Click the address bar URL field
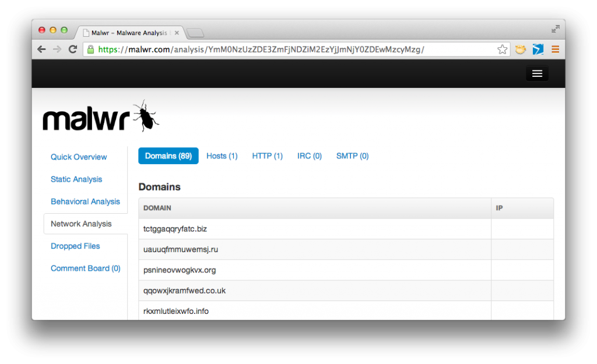 [x=297, y=50]
